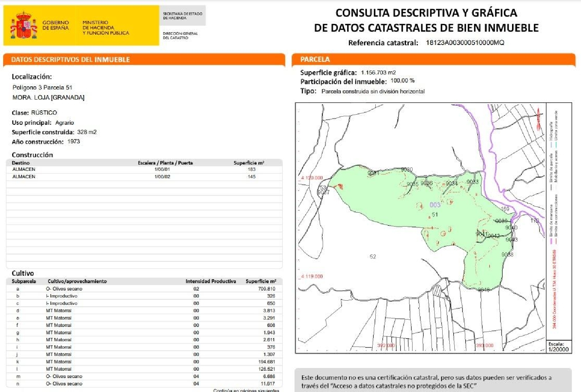581x392 pixels.
Task: Click the Spanish coat of arms emblem
Action: coord(23,25)
